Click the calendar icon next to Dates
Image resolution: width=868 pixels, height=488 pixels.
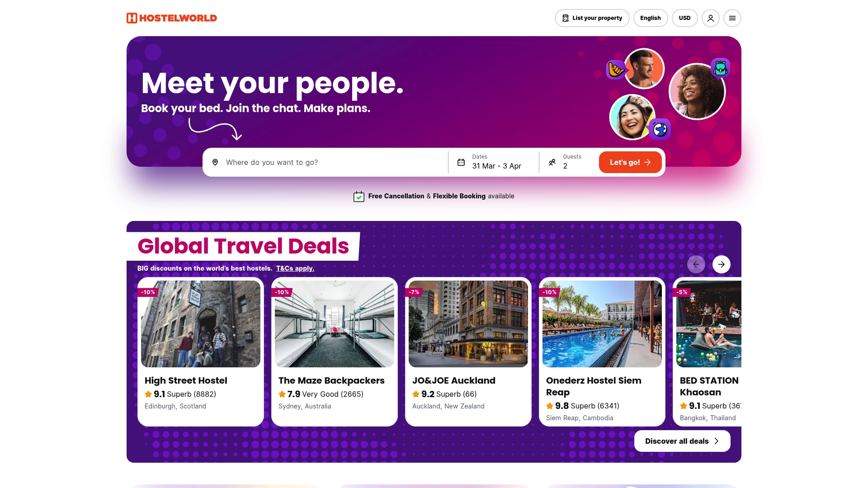point(461,162)
